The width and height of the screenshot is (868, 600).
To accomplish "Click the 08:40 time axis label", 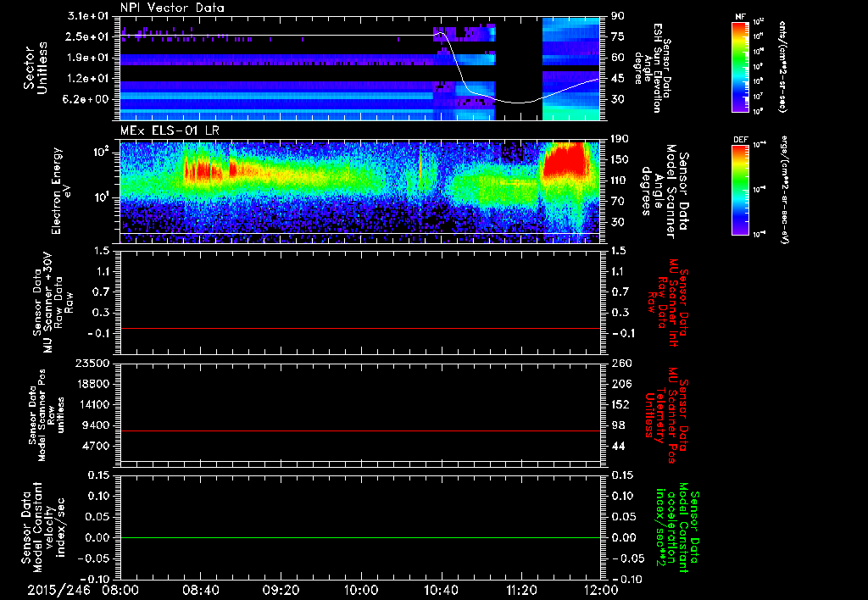I will tap(201, 590).
